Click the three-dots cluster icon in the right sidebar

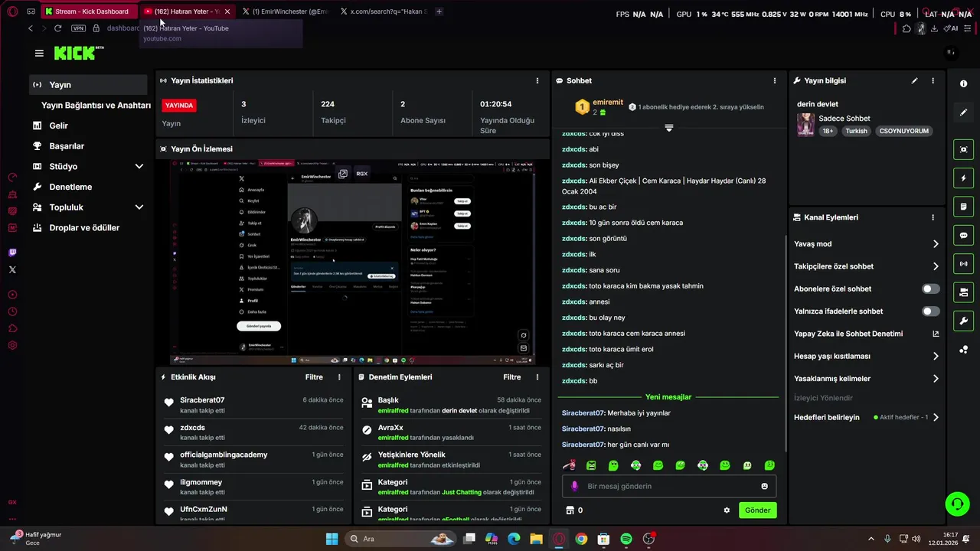point(963,350)
